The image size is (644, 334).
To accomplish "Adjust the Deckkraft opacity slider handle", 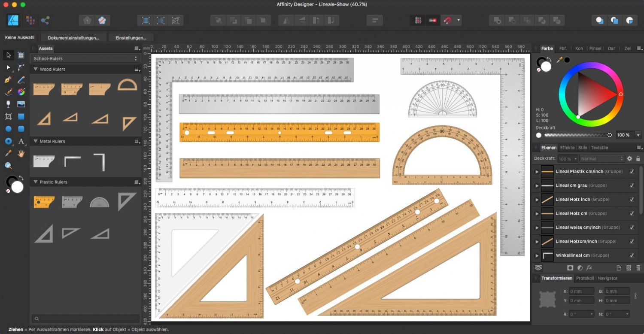I will (610, 135).
